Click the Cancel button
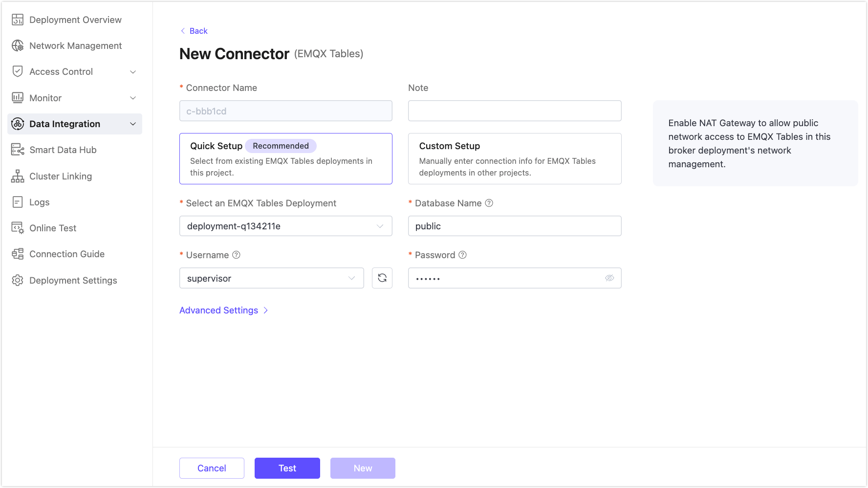The width and height of the screenshot is (868, 488). [212, 468]
